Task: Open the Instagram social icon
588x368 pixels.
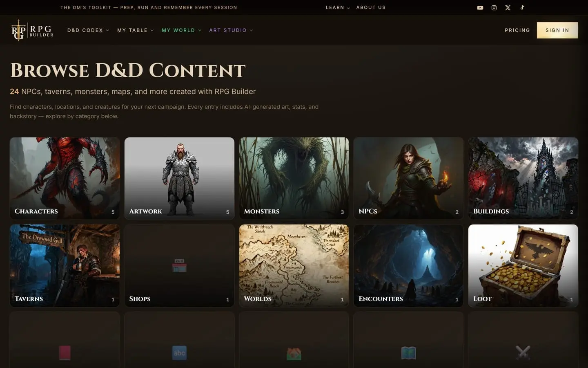Action: coord(494,8)
